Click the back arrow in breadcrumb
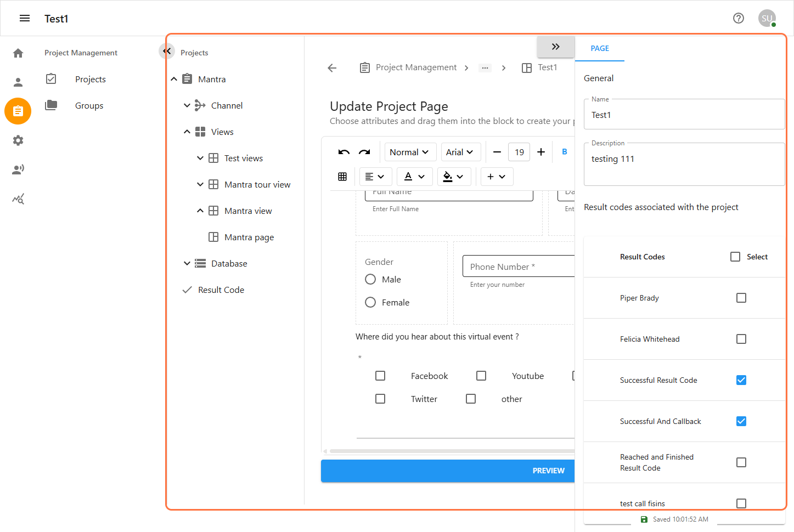This screenshot has height=532, width=794. 332,68
